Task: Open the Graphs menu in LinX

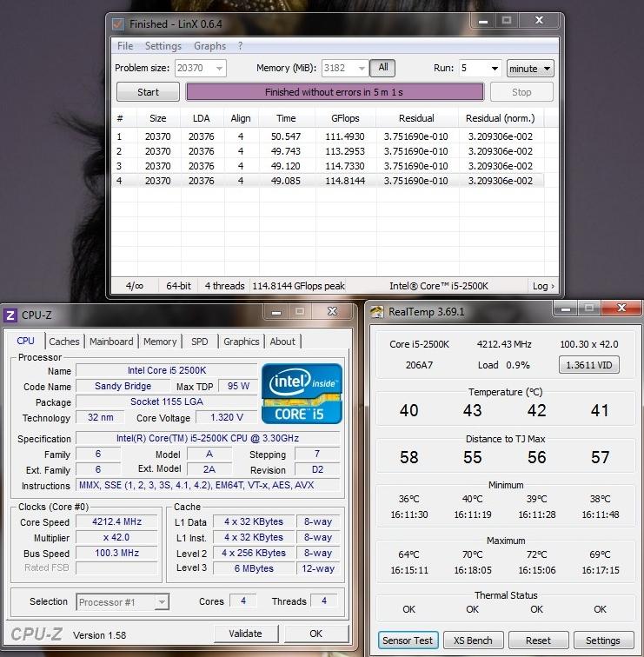Action: [x=209, y=46]
